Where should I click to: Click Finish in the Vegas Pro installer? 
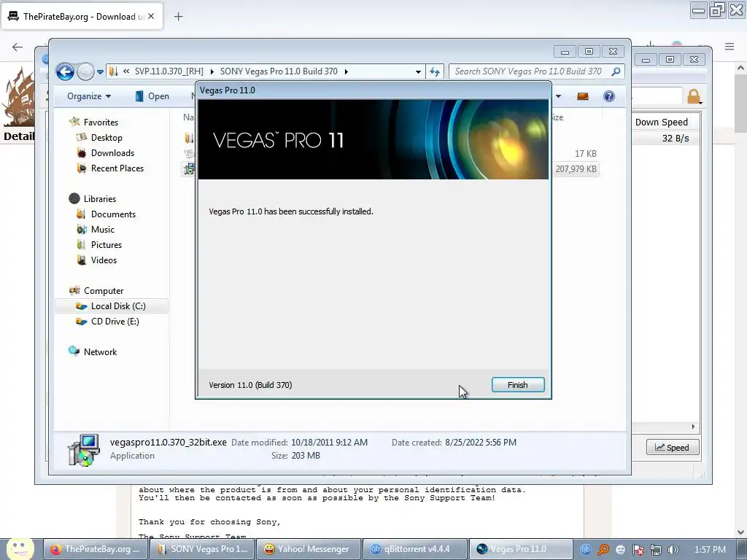(x=518, y=385)
